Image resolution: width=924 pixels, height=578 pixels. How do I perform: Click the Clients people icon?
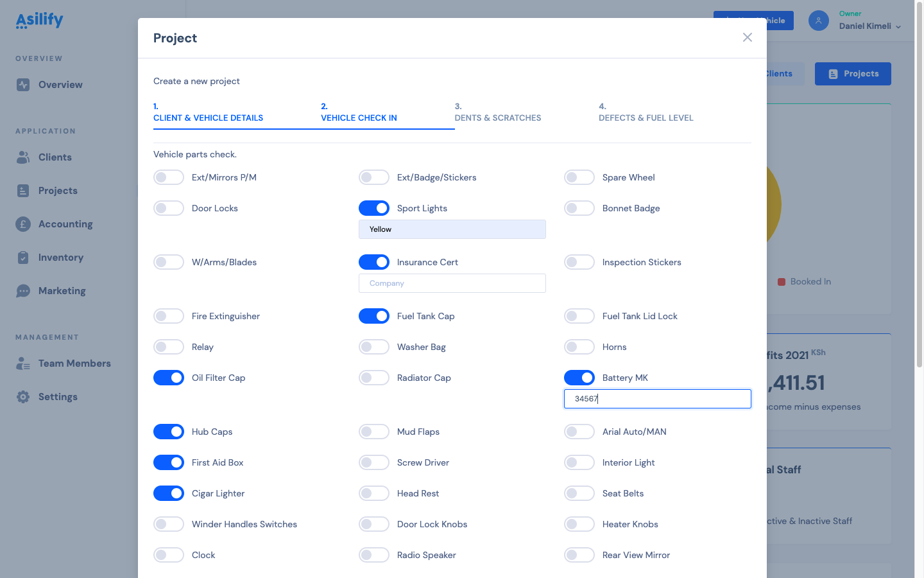coord(23,157)
